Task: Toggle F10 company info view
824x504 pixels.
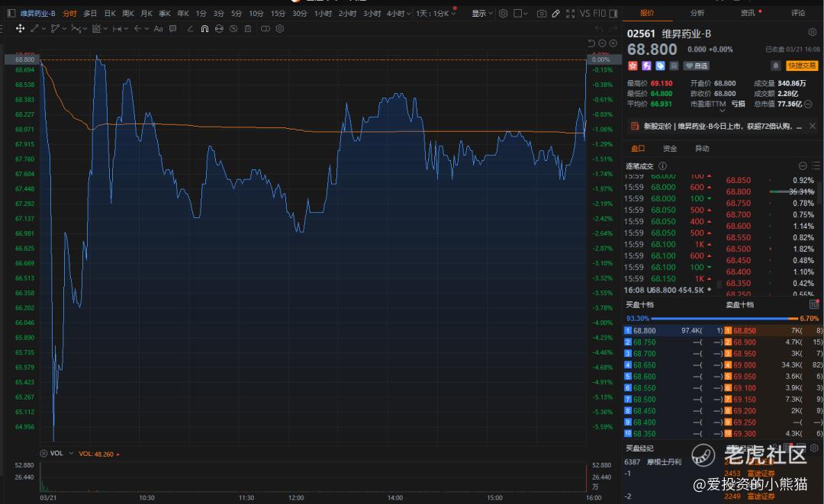Action: pos(600,13)
